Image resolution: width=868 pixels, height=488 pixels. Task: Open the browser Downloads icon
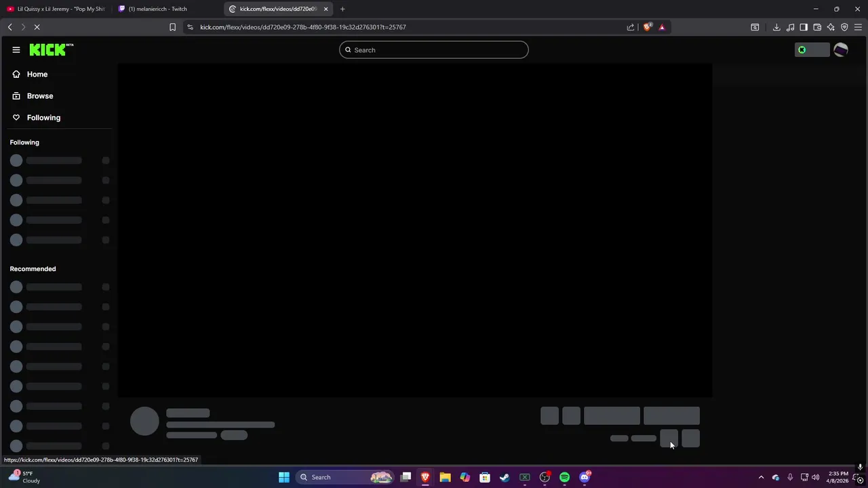(776, 27)
